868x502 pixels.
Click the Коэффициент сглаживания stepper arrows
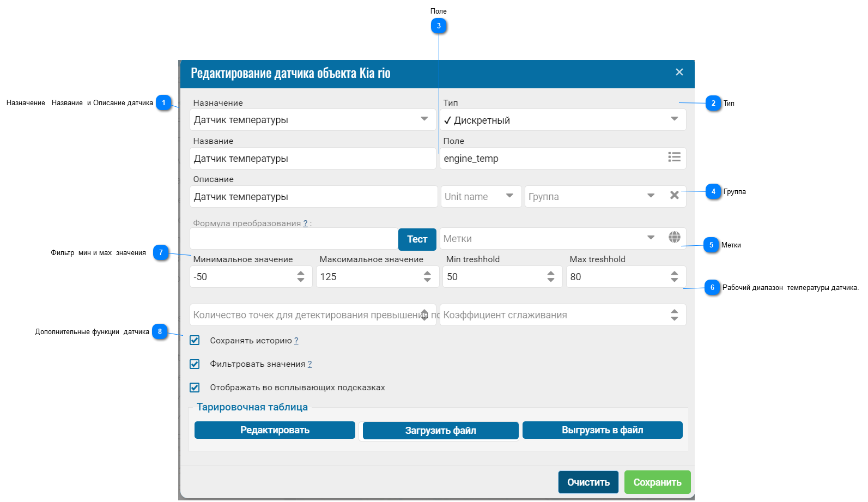click(675, 314)
